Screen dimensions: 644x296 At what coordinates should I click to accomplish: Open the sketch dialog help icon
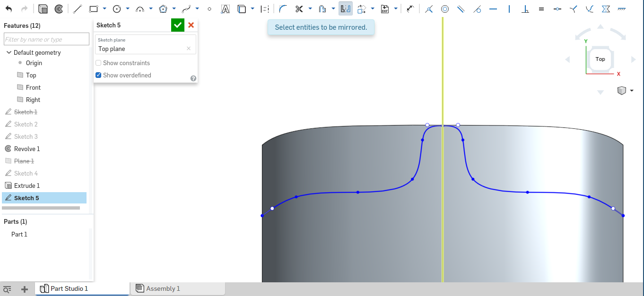click(x=193, y=78)
